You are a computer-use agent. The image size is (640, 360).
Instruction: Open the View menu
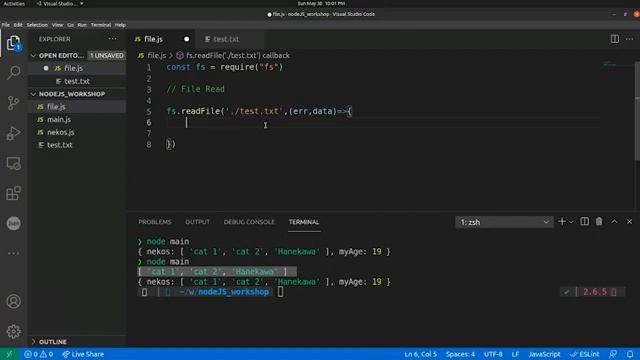point(57,25)
